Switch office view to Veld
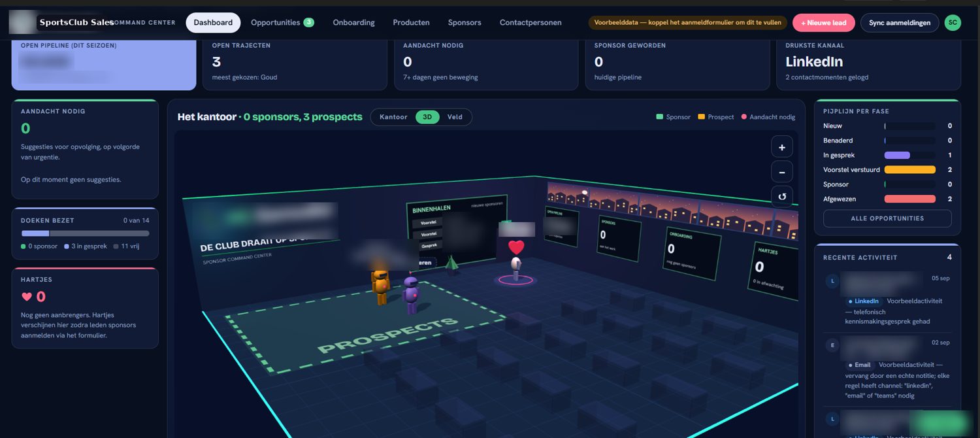This screenshot has width=980, height=438. click(x=455, y=117)
